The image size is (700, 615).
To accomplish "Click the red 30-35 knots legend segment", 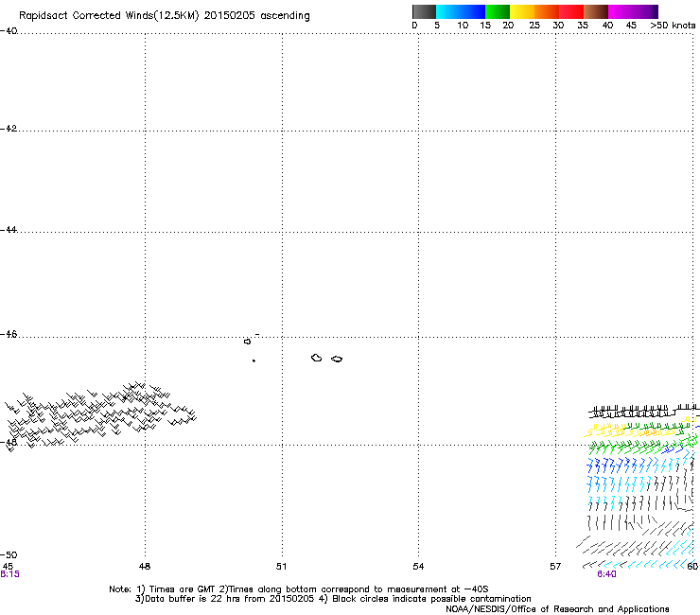I will (x=571, y=11).
